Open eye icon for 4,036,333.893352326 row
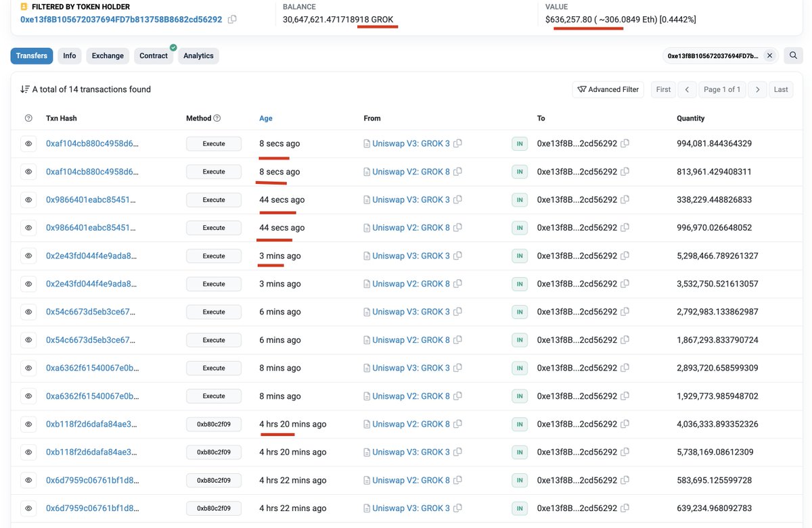 pyautogui.click(x=28, y=424)
